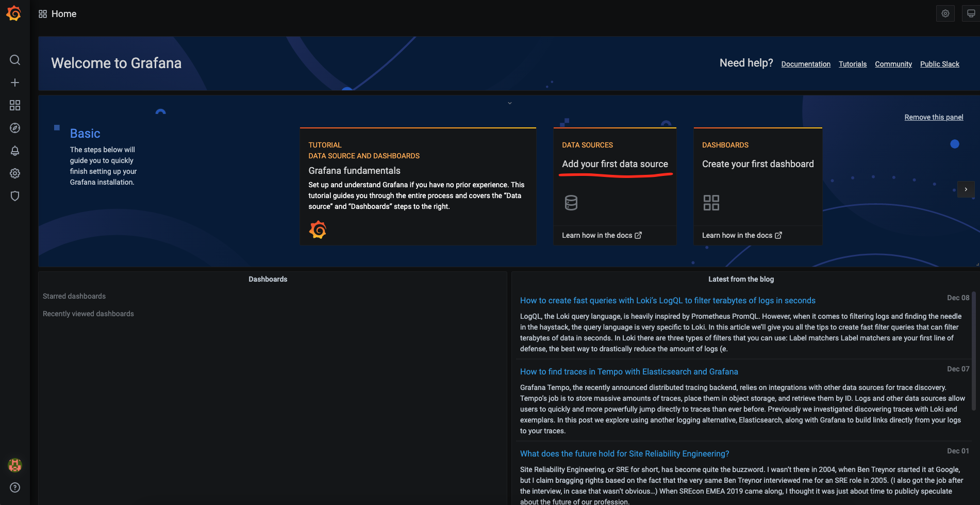Click external link icon beside dashboard docs
Screen dimensions: 980x505
[x=778, y=235]
